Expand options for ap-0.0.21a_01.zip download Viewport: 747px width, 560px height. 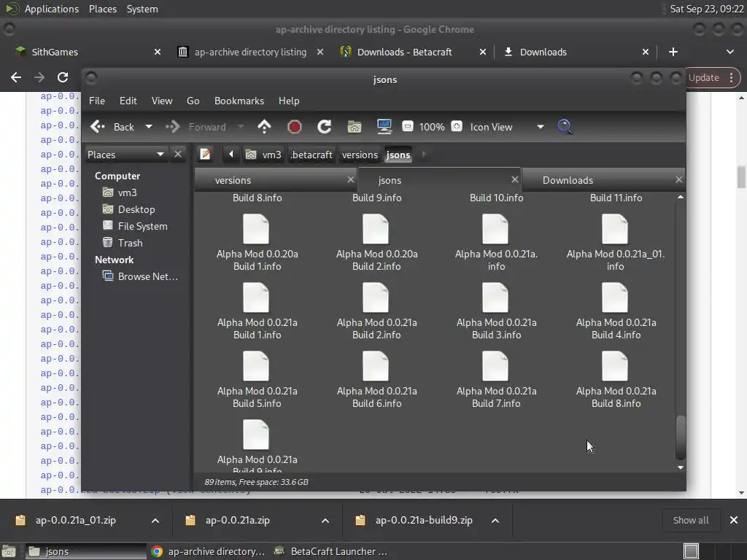coord(155,521)
